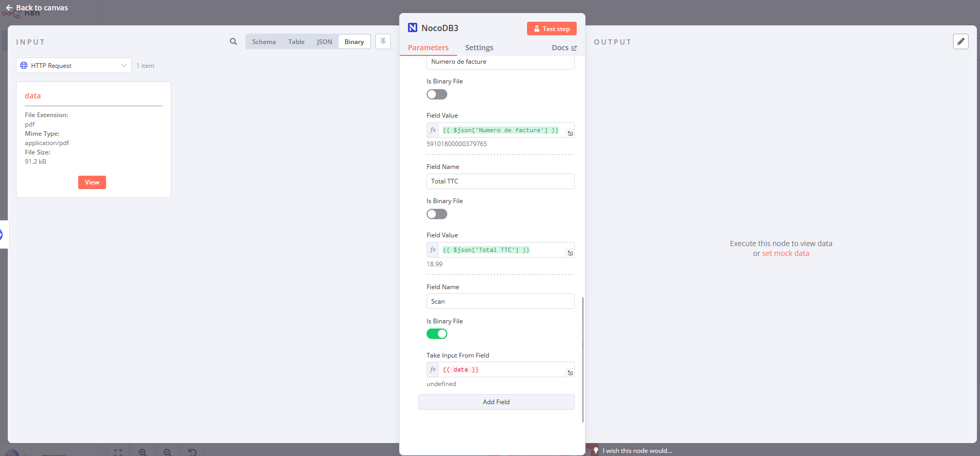This screenshot has width=980, height=456.
Task: Click the Scan field name input
Action: pos(501,301)
